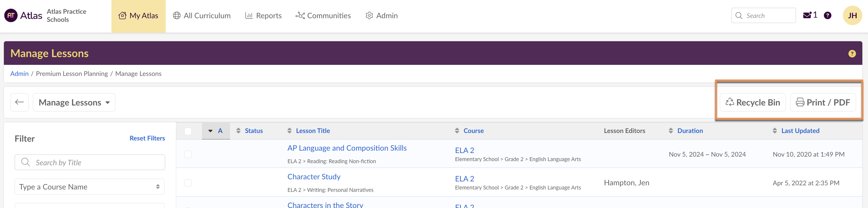Click the Atlas Practice Schools label
Screen dimensions: 868x208
point(66,16)
